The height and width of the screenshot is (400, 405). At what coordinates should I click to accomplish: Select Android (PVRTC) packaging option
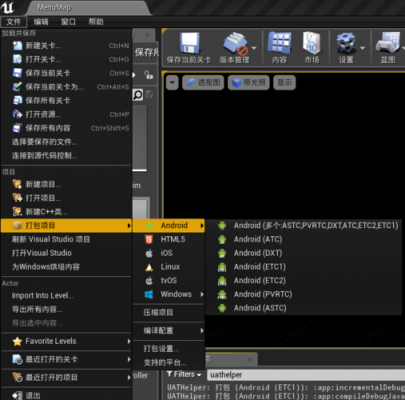[x=303, y=294]
